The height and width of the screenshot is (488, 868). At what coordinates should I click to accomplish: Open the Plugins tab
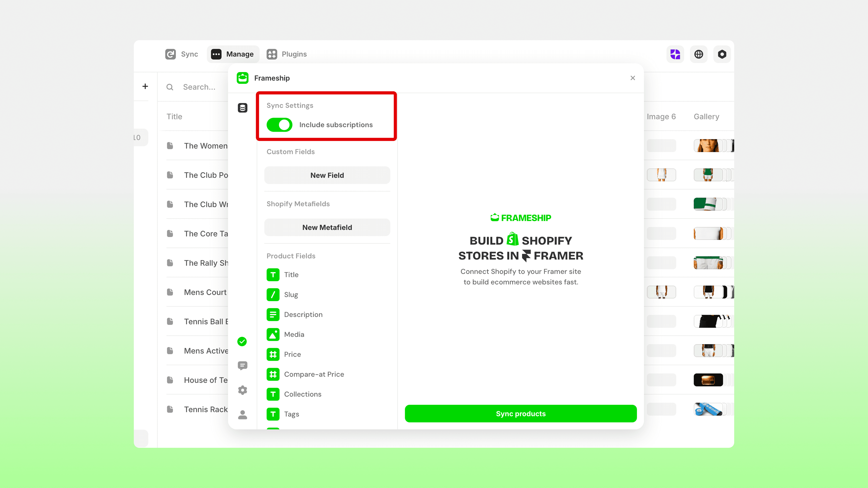tap(287, 54)
